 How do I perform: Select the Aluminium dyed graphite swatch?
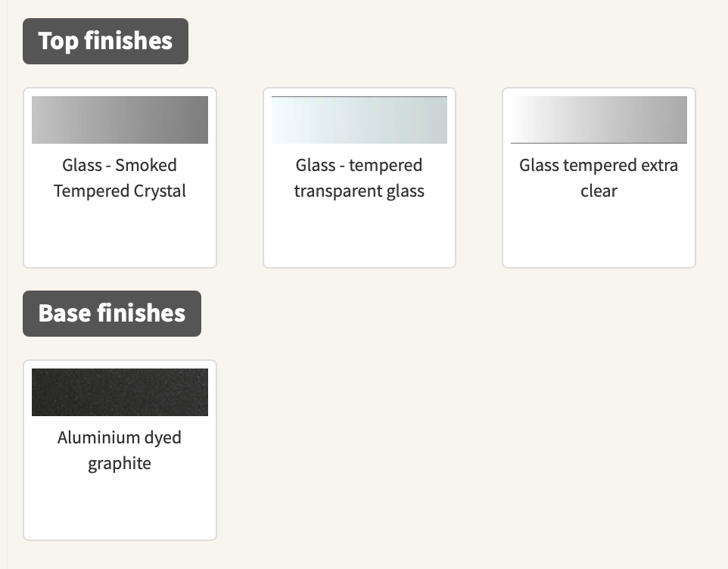pos(120,392)
